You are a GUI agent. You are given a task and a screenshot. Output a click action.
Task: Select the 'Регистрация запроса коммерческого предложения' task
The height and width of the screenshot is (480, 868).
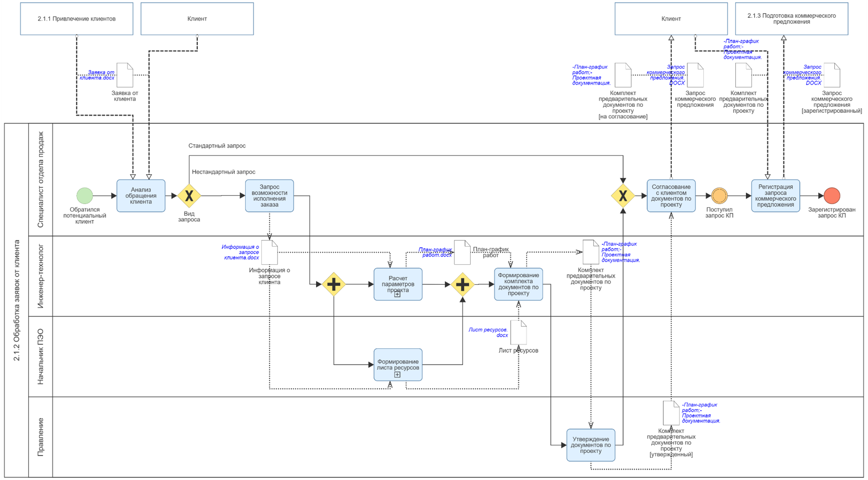775,195
